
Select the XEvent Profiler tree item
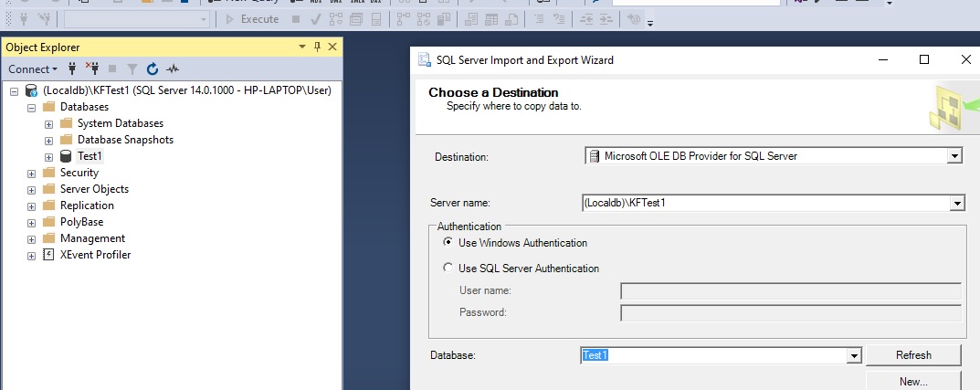pos(96,255)
